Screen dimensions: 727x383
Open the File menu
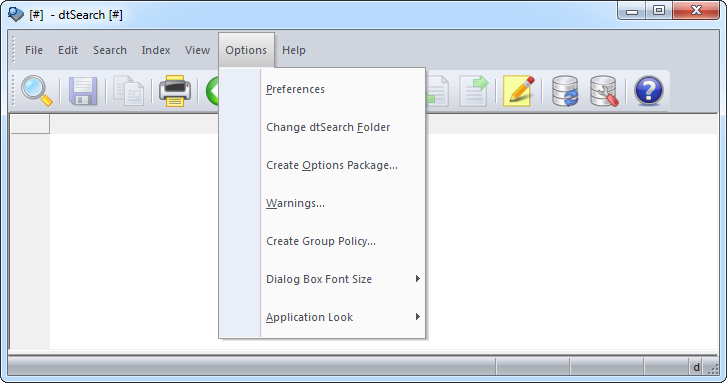34,50
